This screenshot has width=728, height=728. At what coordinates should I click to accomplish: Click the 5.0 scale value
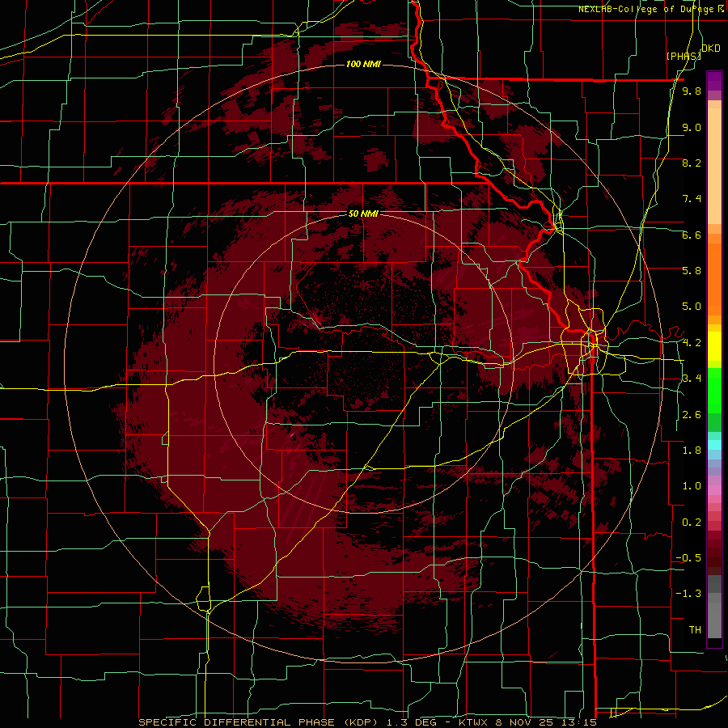pyautogui.click(x=692, y=307)
